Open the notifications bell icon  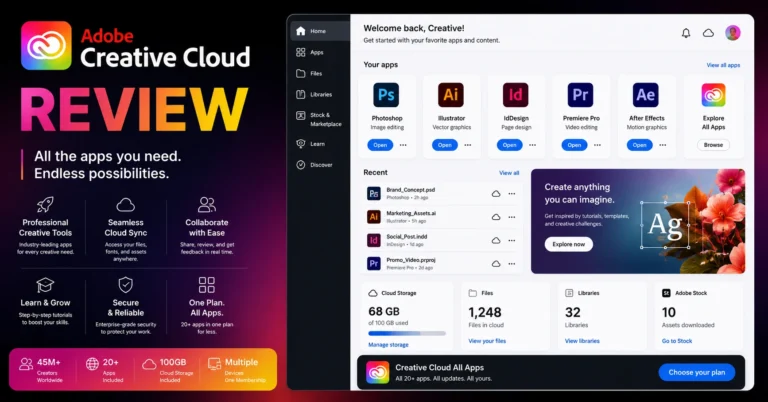(x=686, y=33)
